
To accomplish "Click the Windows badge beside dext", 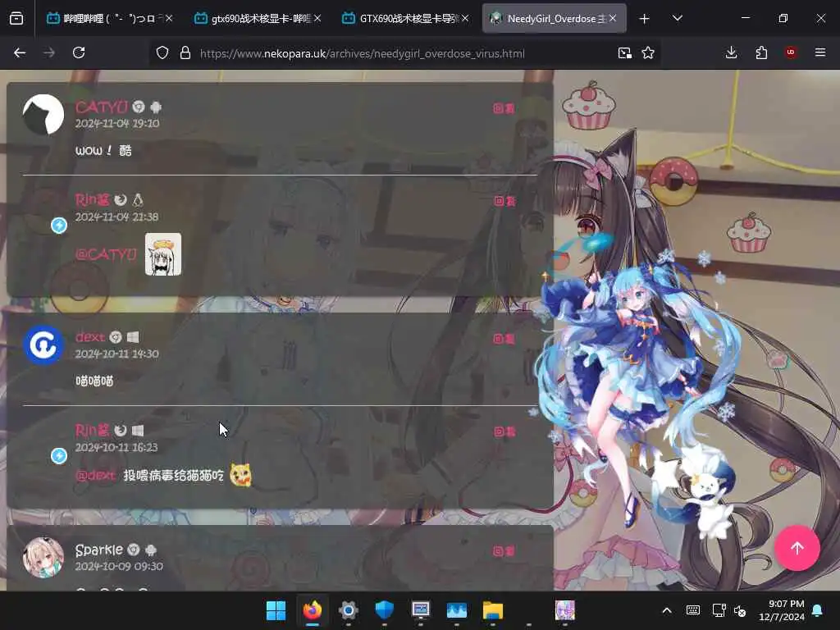I will (133, 337).
